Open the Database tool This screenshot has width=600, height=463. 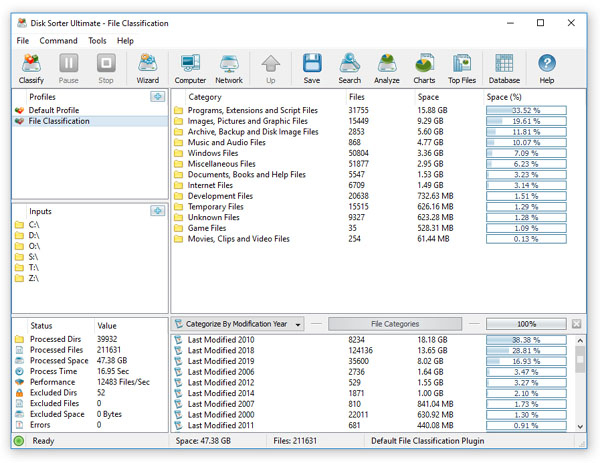(x=504, y=68)
